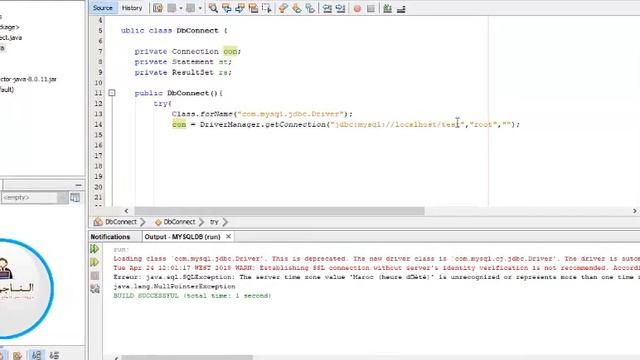Click java.lang.NullPointerException output line
The image size is (640, 360).
(x=174, y=287)
